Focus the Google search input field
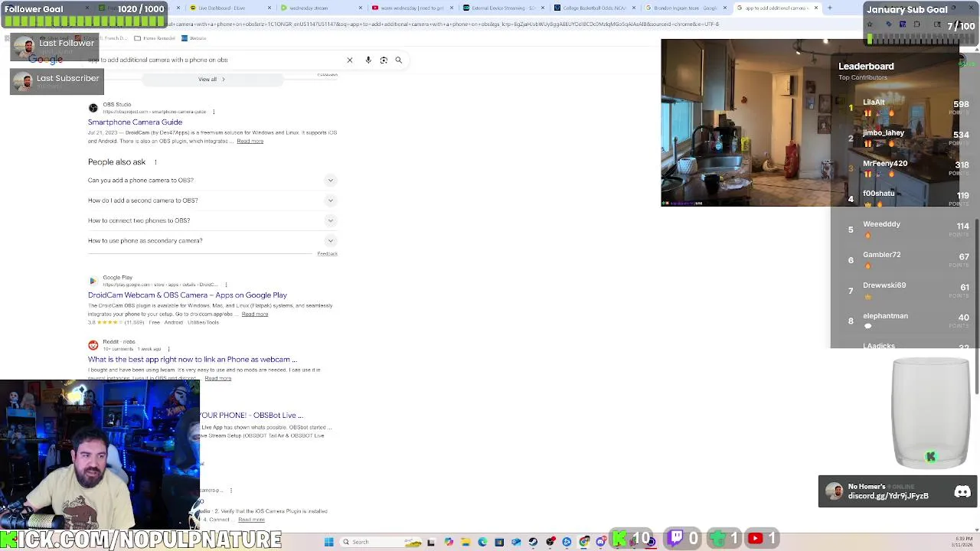The image size is (980, 551). click(214, 60)
